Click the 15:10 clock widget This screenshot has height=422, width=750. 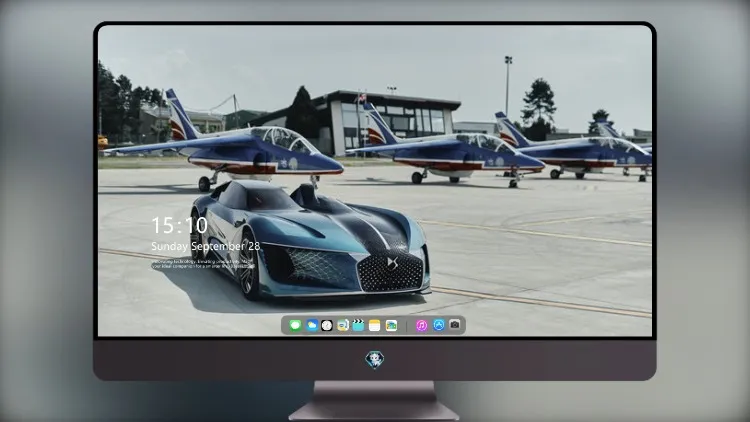coord(179,225)
